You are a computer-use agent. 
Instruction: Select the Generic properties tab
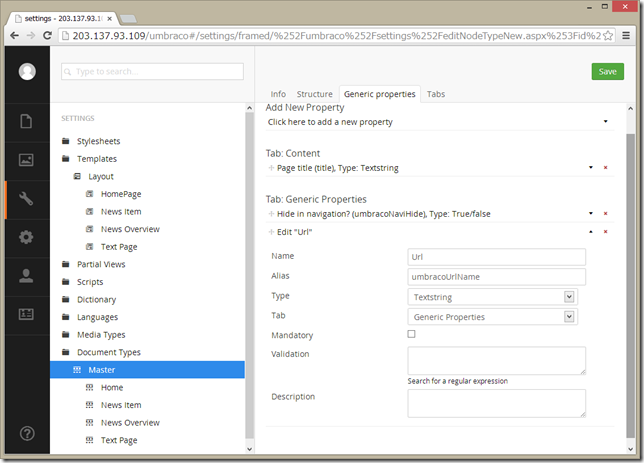[x=380, y=94]
